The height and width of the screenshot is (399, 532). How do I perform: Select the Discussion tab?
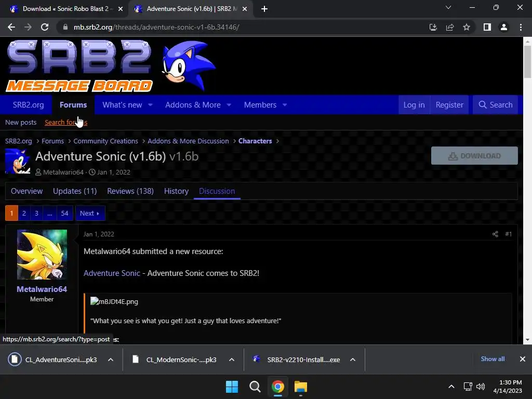coord(217,191)
